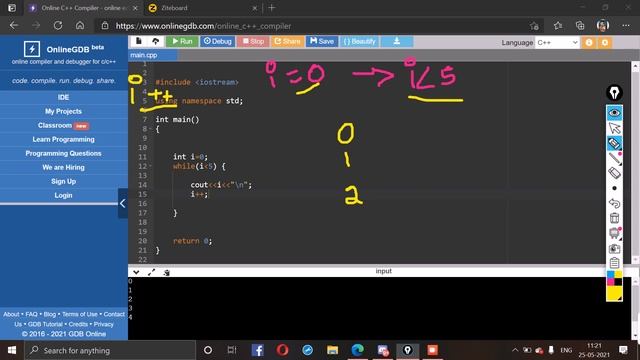Open the Blog footer link
This screenshot has width=640, height=360.
click(50, 314)
